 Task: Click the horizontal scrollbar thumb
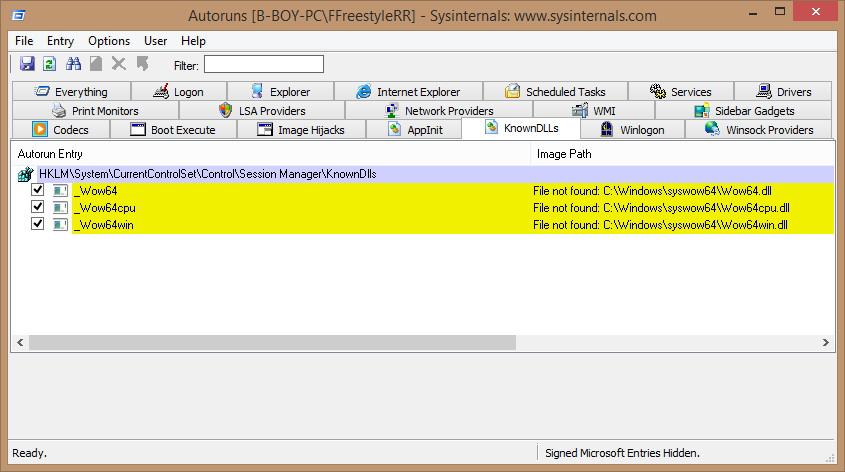pos(272,343)
